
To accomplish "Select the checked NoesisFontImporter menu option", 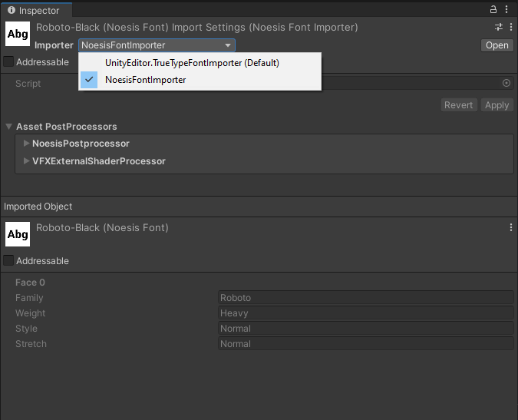I will pos(145,80).
